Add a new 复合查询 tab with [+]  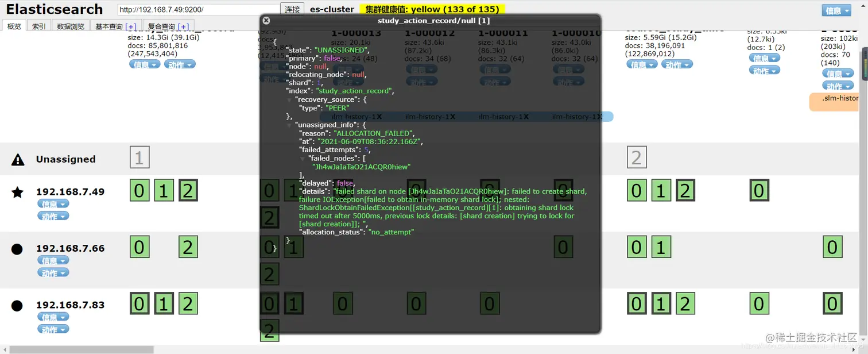point(184,26)
